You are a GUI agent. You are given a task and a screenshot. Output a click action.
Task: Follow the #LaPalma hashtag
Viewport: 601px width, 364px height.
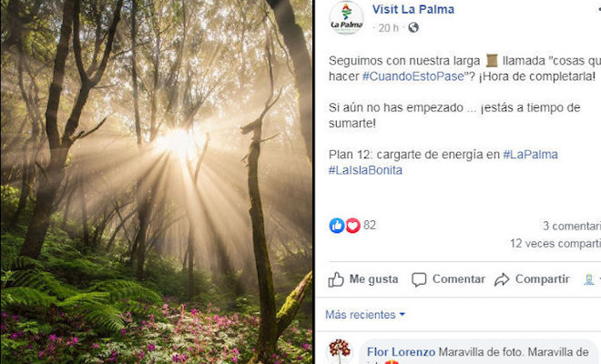[531, 155]
